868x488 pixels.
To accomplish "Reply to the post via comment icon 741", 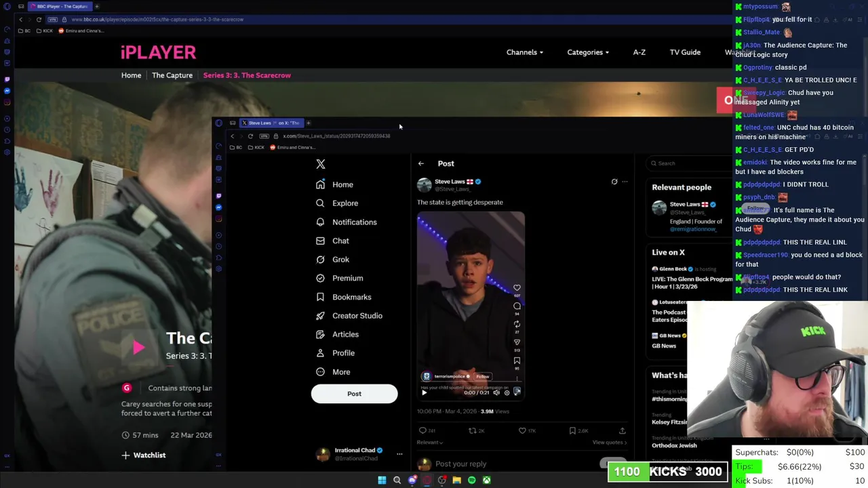I will 427,430.
